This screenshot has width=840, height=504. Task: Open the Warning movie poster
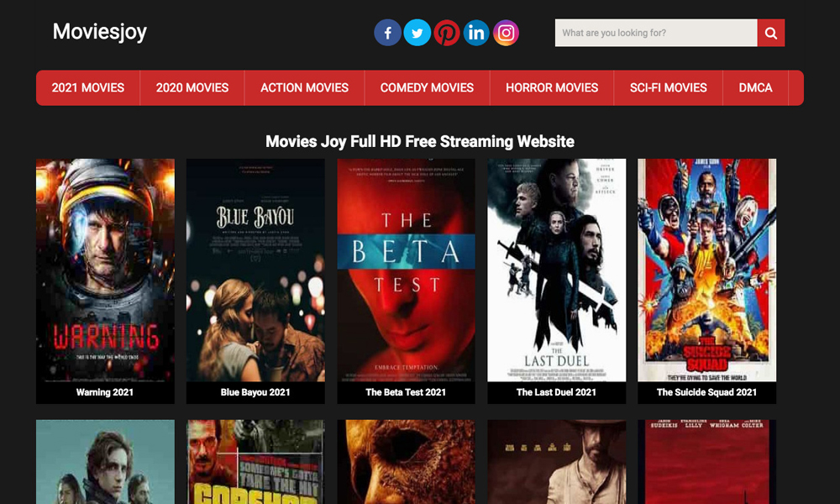[105, 270]
